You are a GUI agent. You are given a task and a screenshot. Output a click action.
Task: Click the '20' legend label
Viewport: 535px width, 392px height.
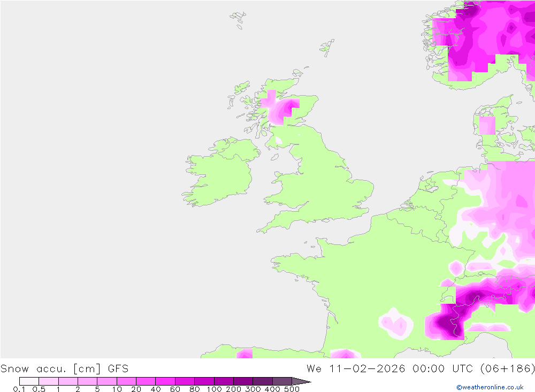point(136,389)
